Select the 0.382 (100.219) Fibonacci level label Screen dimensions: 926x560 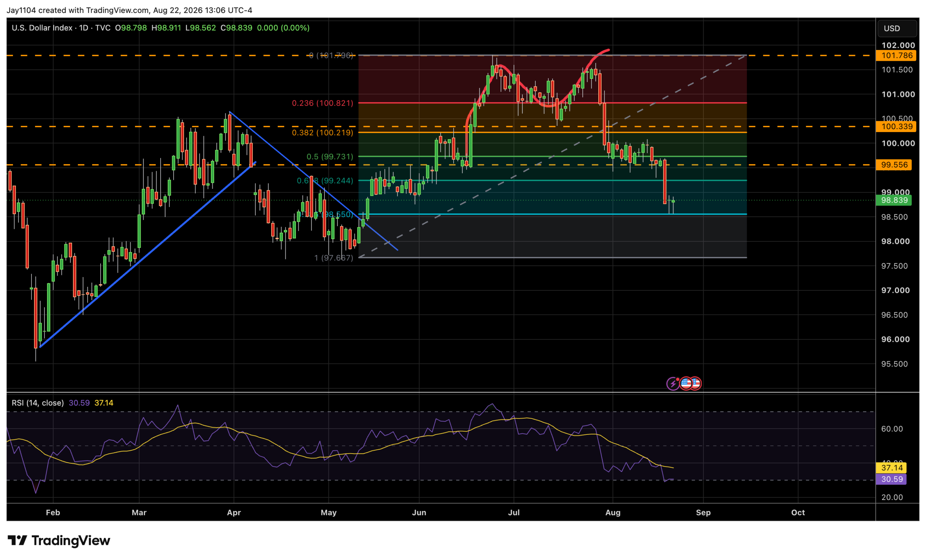pyautogui.click(x=322, y=132)
